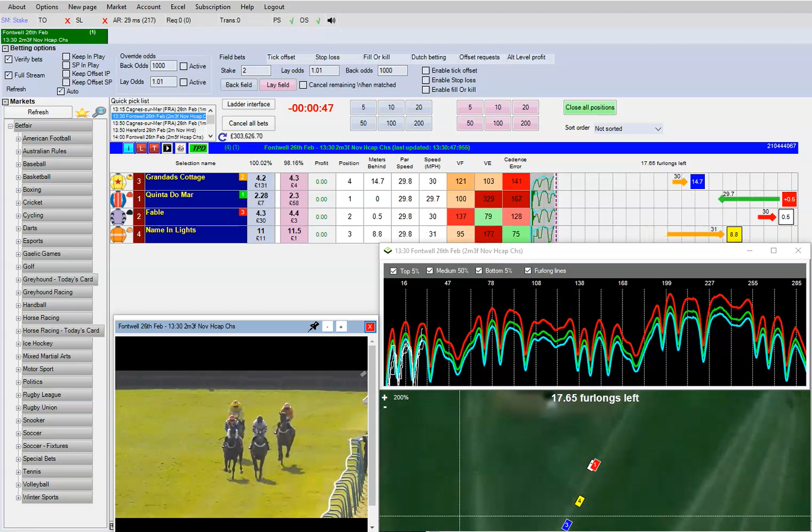
Task: Click the Cancel all bets button
Action: [248, 123]
